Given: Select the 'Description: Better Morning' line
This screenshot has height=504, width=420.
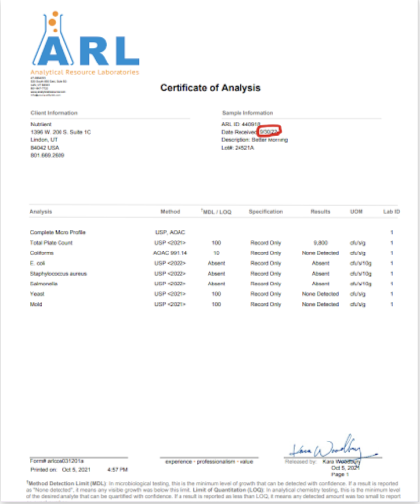Looking at the screenshot, I should [x=255, y=140].
